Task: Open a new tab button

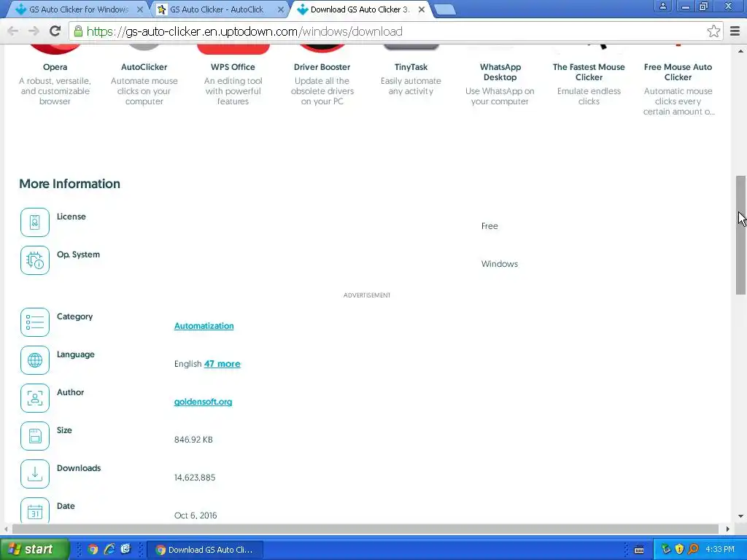Action: pos(445,10)
